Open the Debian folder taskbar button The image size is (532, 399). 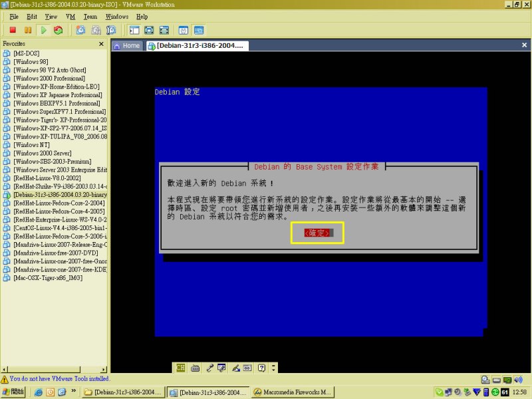coord(123,392)
